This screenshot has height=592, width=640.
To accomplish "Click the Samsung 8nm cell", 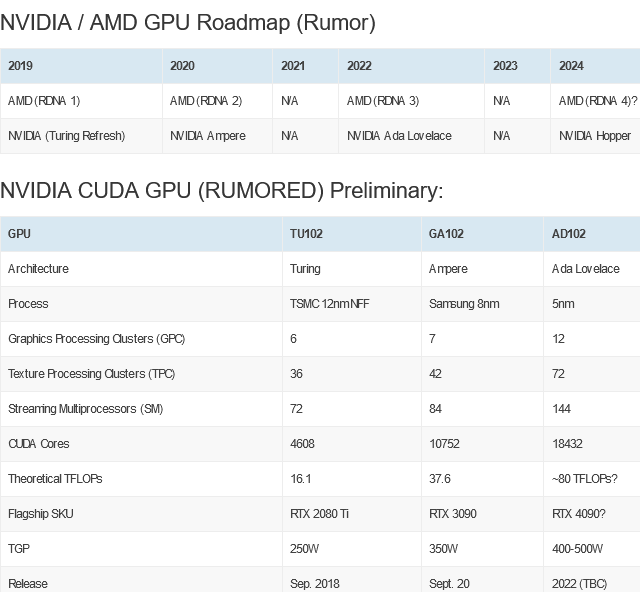I will point(462,304).
